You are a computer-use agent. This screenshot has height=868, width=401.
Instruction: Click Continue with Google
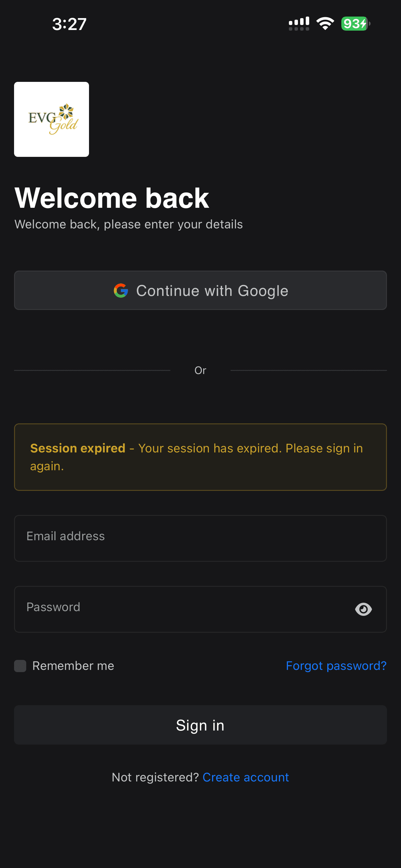[200, 290]
